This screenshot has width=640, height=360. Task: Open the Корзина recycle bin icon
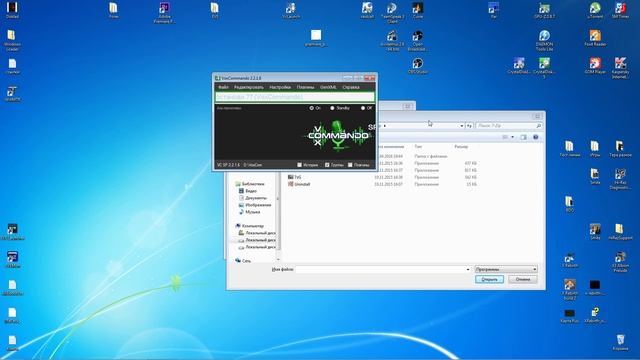click(620, 342)
